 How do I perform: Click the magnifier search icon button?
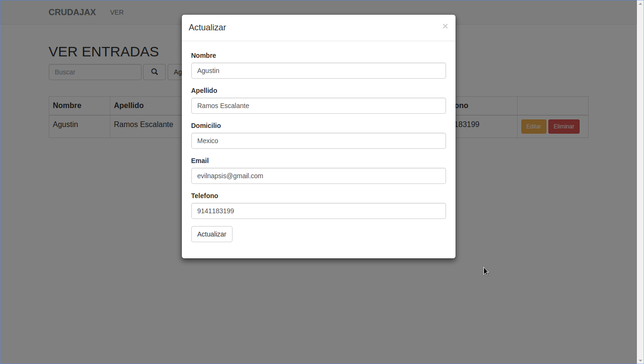(154, 72)
